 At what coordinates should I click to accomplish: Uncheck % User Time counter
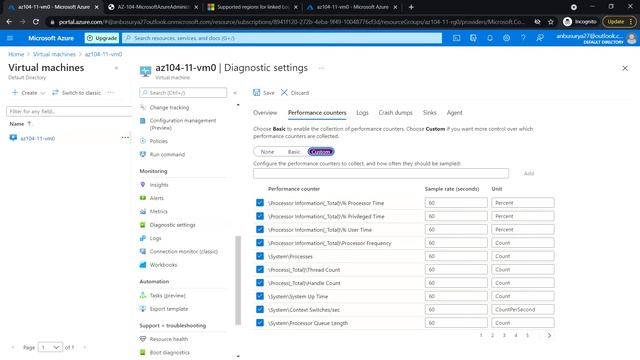pyautogui.click(x=260, y=229)
